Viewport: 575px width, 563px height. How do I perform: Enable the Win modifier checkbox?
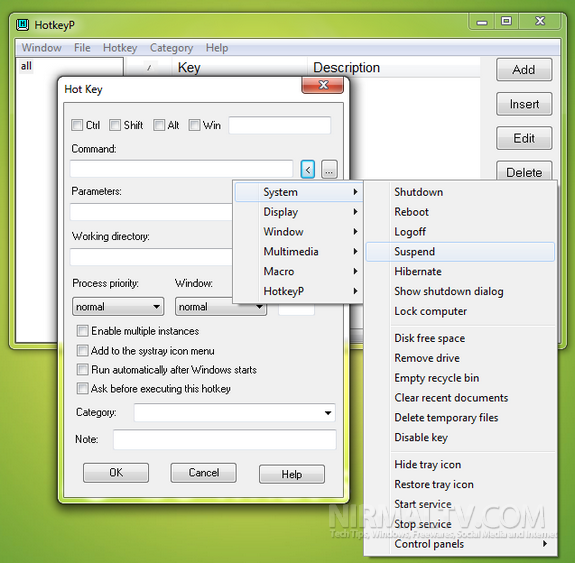(194, 125)
